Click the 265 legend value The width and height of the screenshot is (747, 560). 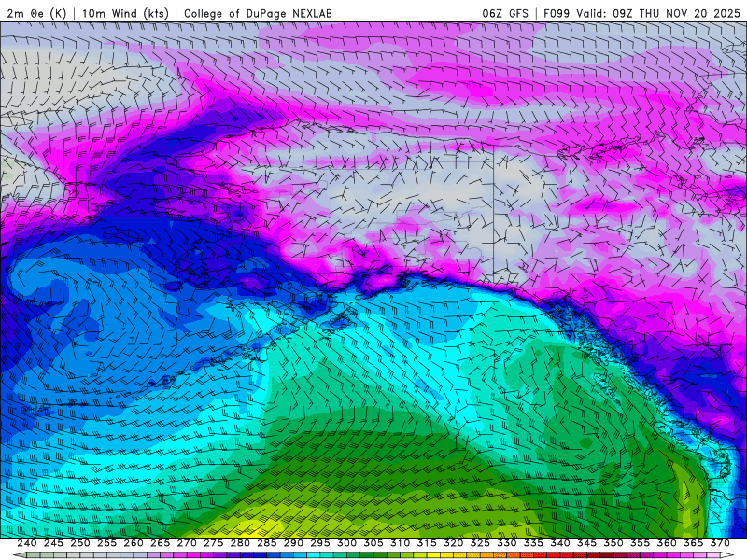pyautogui.click(x=160, y=543)
